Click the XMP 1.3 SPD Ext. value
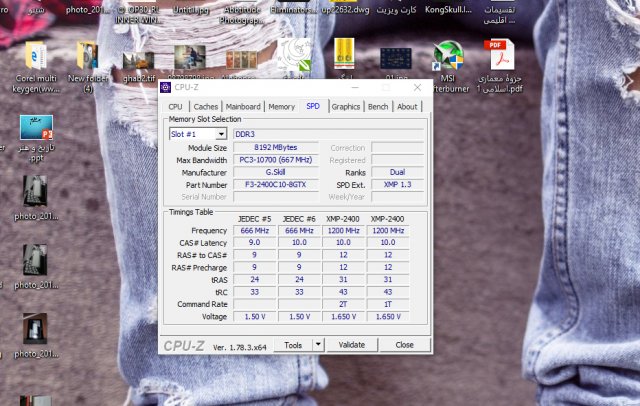Screen dimensions: 640x406 coord(397,184)
